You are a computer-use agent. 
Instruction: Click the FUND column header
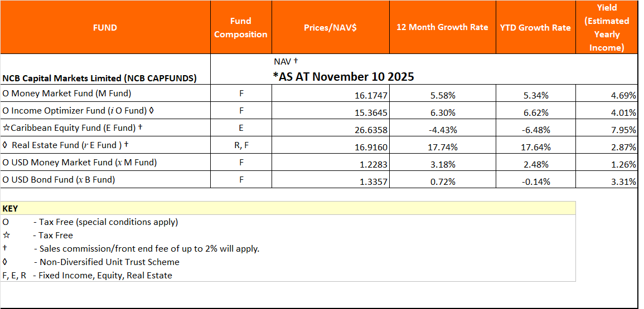point(105,27)
